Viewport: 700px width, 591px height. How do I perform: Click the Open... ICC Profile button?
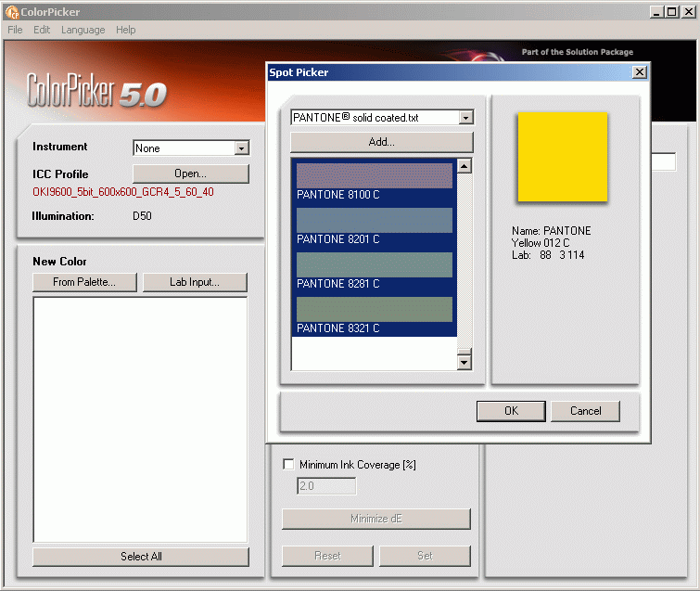pyautogui.click(x=190, y=173)
